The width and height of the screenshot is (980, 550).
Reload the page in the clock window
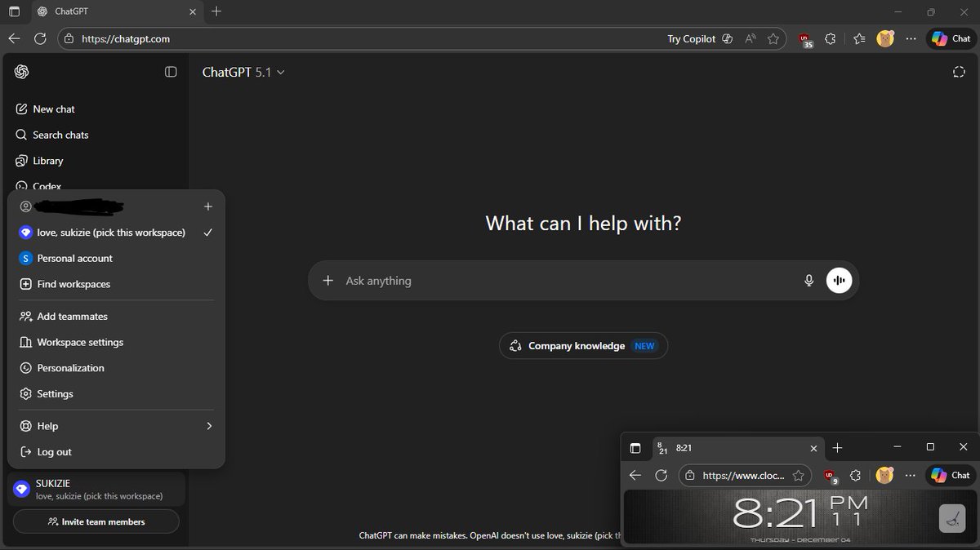[x=661, y=475]
